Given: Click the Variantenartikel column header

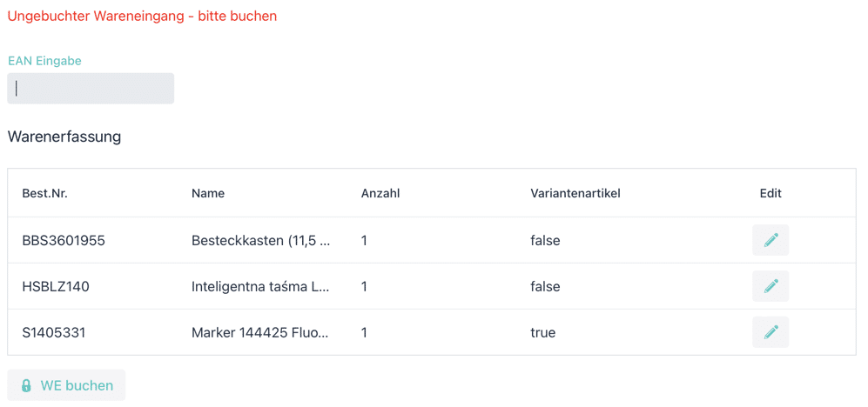Looking at the screenshot, I should (x=575, y=193).
